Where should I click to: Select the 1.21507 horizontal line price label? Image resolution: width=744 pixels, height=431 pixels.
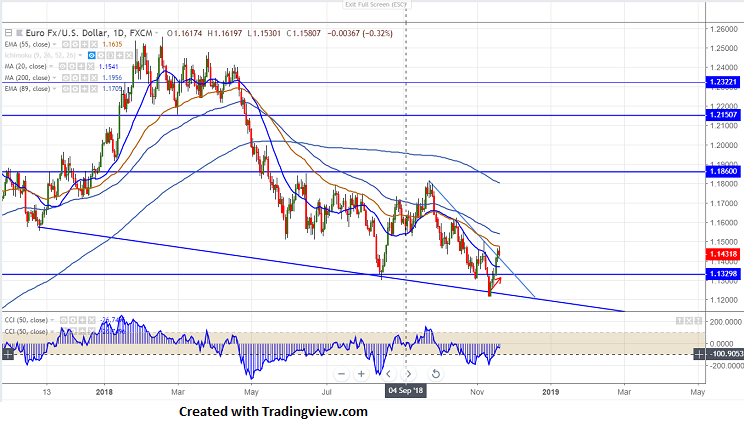coord(723,115)
